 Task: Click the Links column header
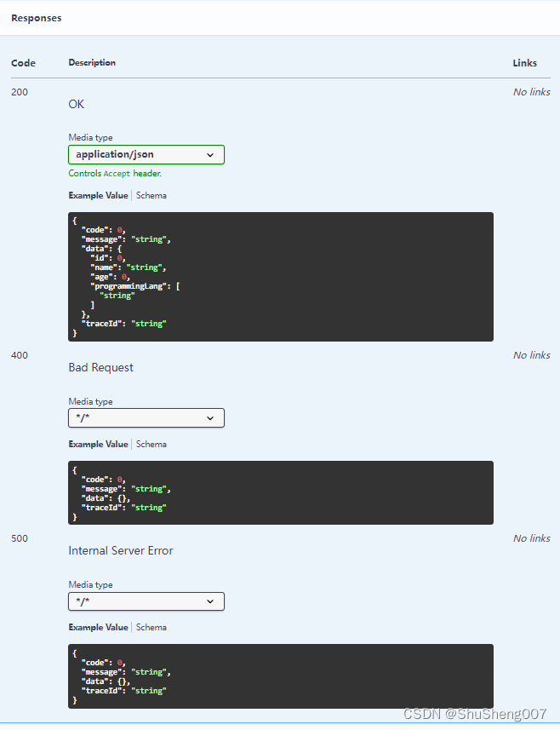click(524, 63)
